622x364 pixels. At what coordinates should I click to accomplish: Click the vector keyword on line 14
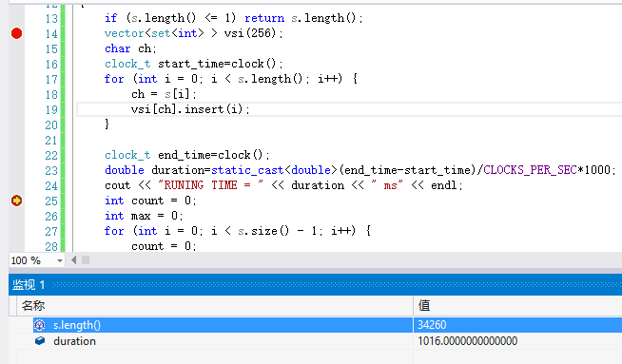point(125,33)
